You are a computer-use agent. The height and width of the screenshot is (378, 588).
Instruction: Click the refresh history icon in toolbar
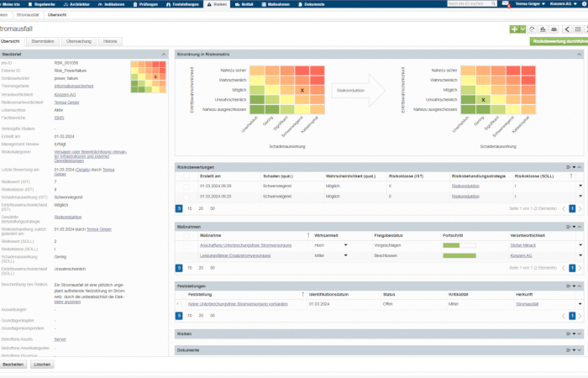click(x=533, y=29)
